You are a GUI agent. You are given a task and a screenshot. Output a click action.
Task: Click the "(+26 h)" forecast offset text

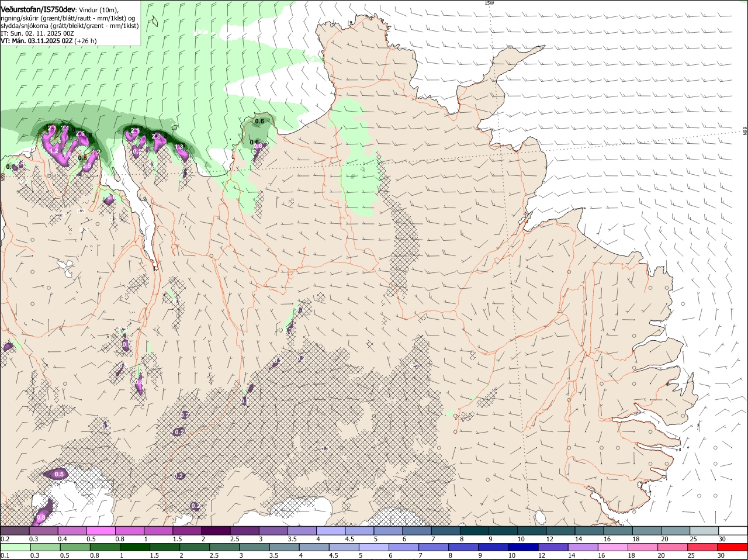point(85,41)
